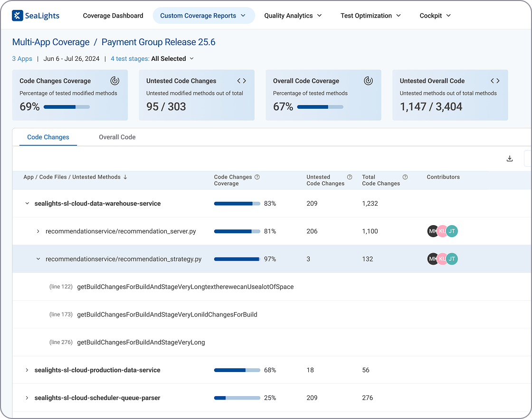
Task: Click the Payment Group Release 25.6 breadcrumb
Action: 159,42
